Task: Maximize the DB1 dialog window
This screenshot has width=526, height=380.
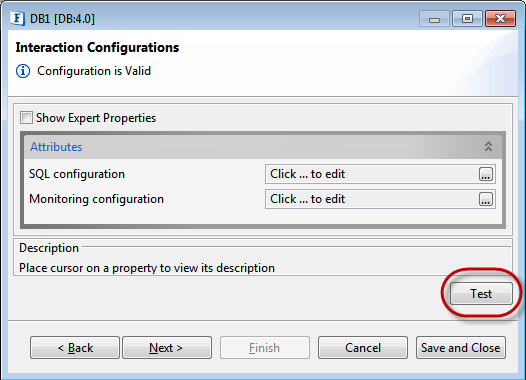Action: [x=467, y=19]
